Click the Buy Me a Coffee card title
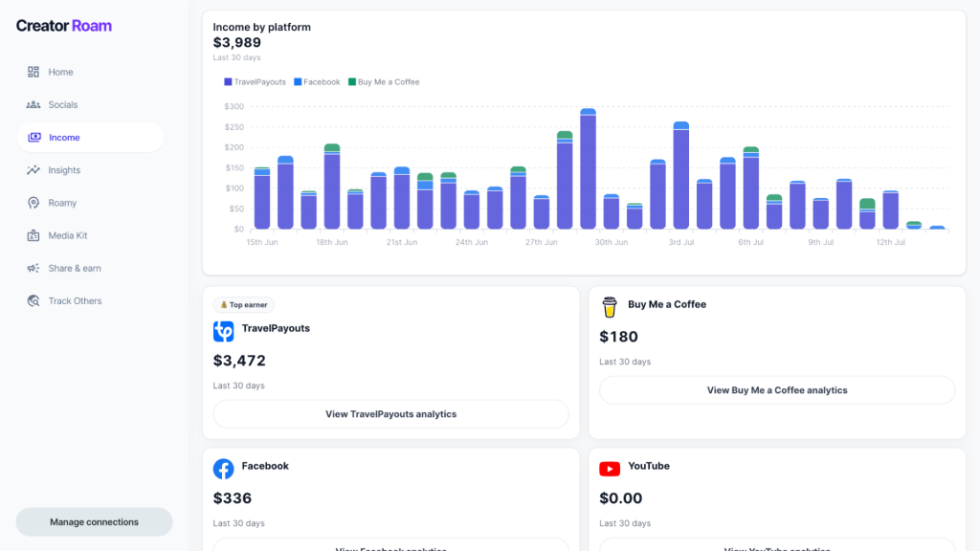This screenshot has height=551, width=980. (667, 304)
